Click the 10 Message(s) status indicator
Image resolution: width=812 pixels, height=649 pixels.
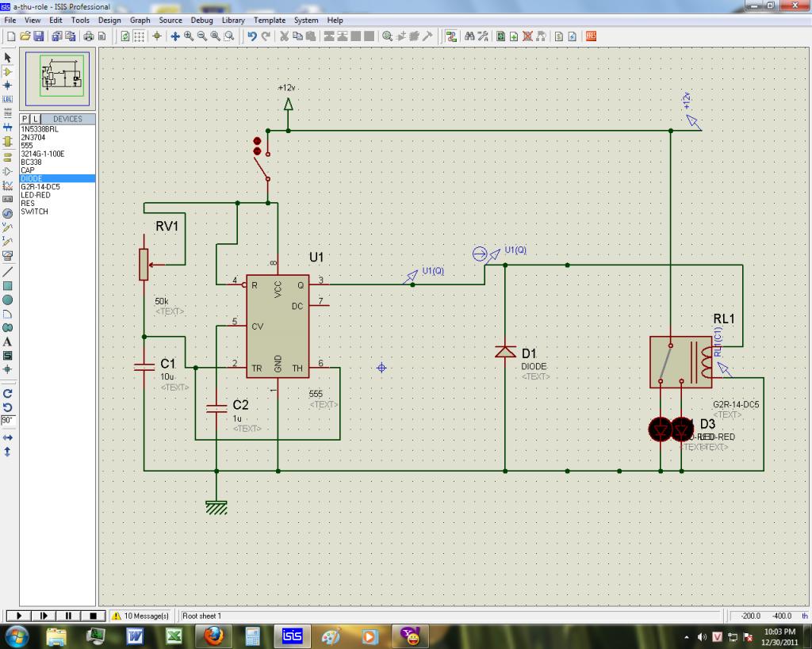click(x=140, y=616)
